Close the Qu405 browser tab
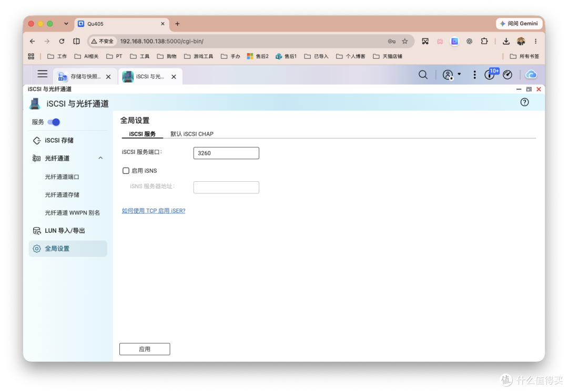The width and height of the screenshot is (568, 392). coord(163,24)
